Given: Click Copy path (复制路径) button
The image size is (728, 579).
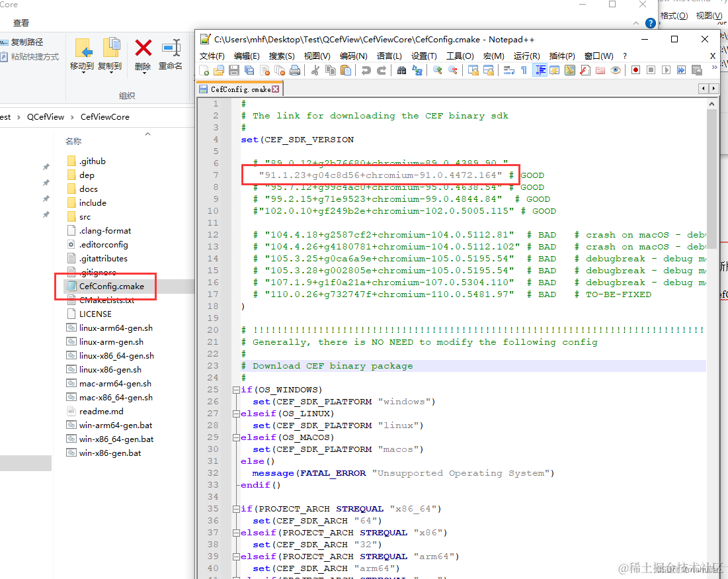Looking at the screenshot, I should (22, 42).
